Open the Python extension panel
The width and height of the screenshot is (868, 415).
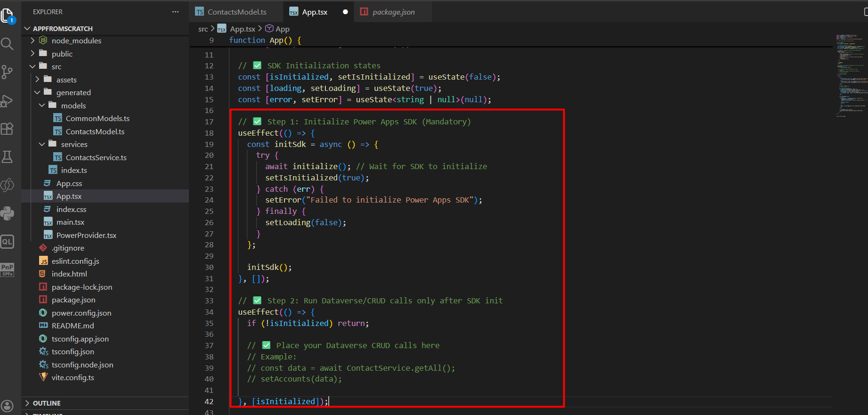(7, 213)
